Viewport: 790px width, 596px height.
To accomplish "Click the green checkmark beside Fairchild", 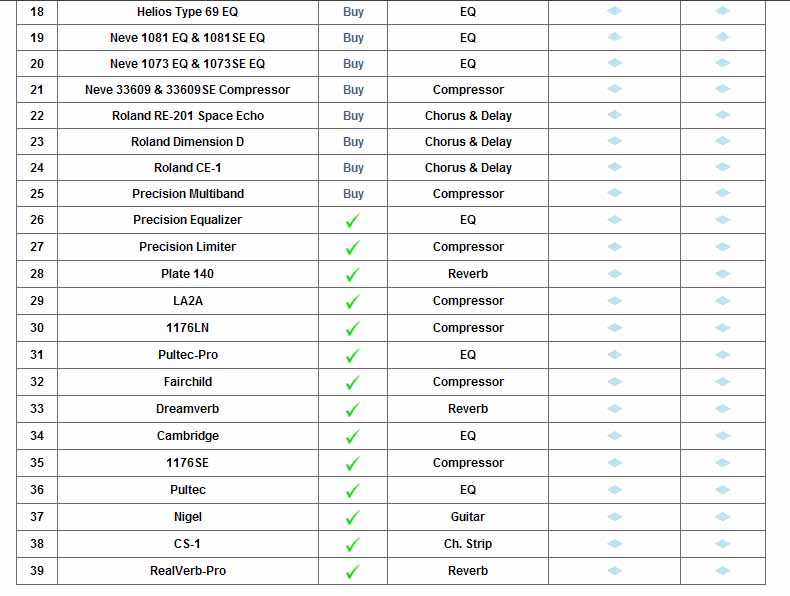I will pyautogui.click(x=352, y=383).
